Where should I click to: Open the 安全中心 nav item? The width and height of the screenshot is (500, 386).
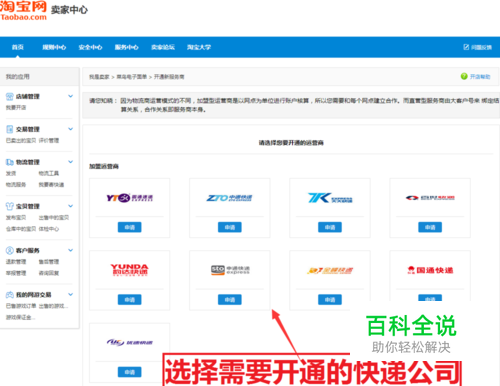[x=90, y=47]
